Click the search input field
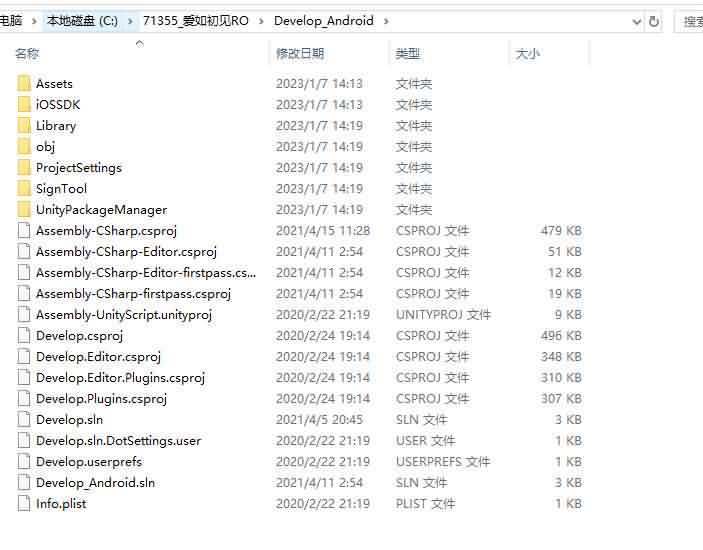This screenshot has width=703, height=550. pyautogui.click(x=690, y=21)
